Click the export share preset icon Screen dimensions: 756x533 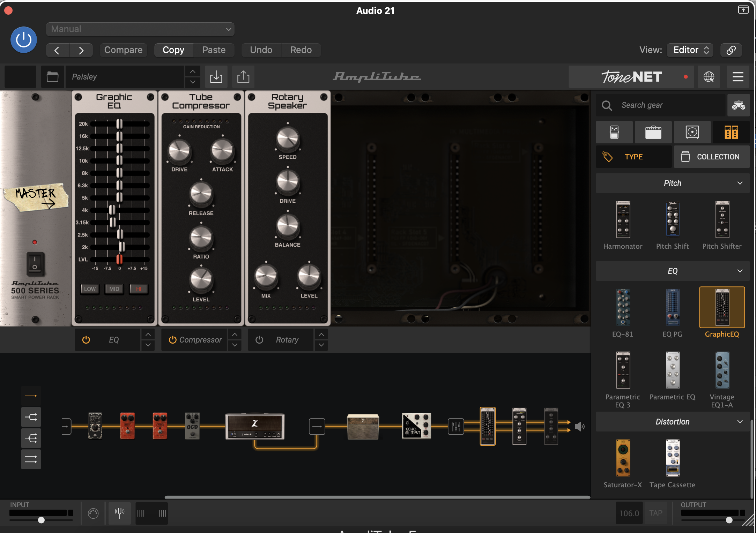pos(243,77)
